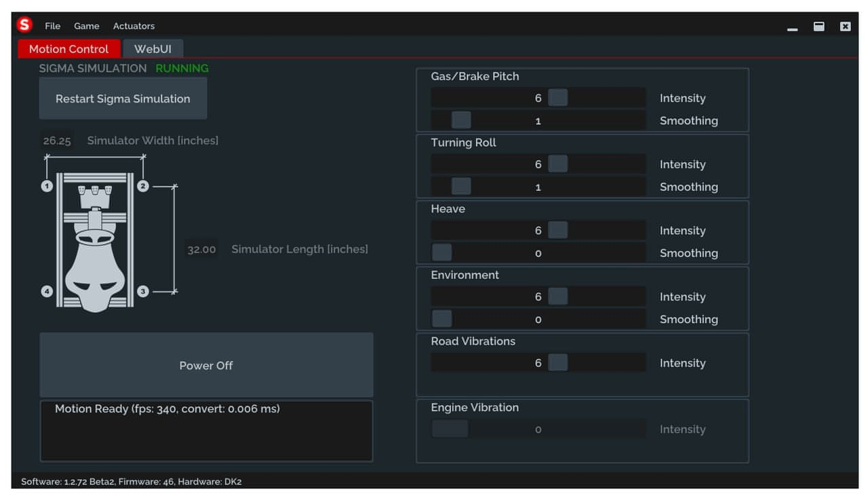Maximize the application window
The width and height of the screenshot is (868, 494).
819,26
